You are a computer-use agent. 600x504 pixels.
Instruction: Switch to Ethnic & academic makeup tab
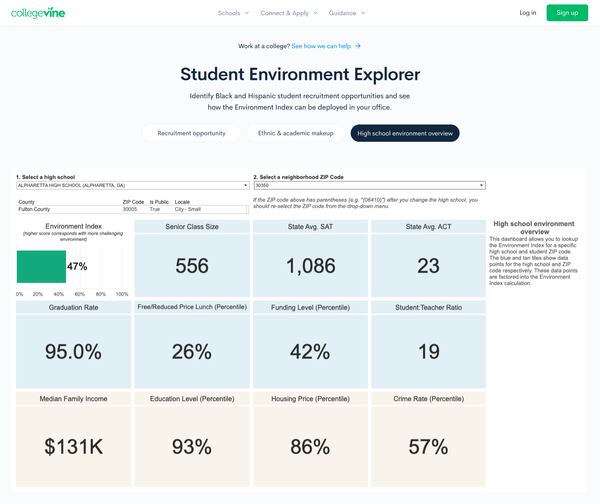[295, 133]
